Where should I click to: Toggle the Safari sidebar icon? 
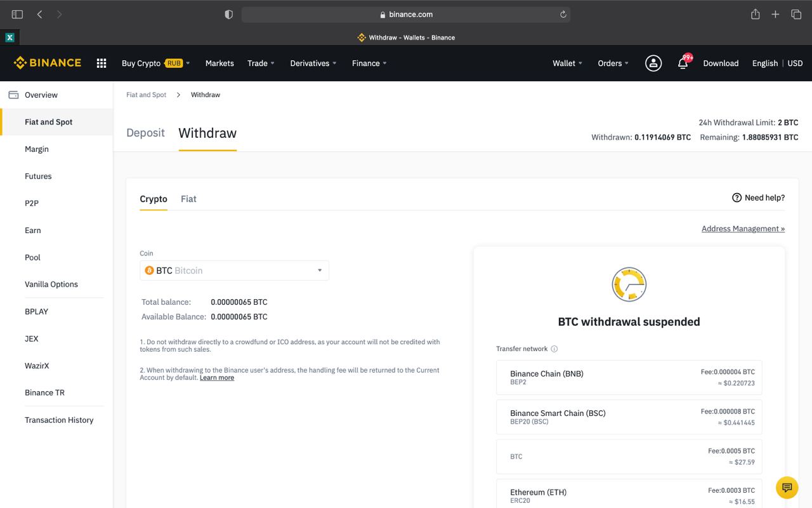pos(17,14)
